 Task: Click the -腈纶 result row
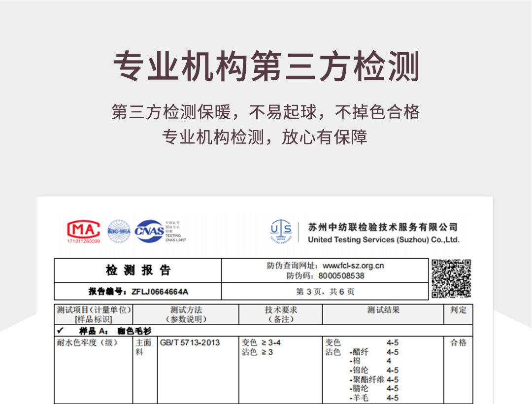(374, 388)
